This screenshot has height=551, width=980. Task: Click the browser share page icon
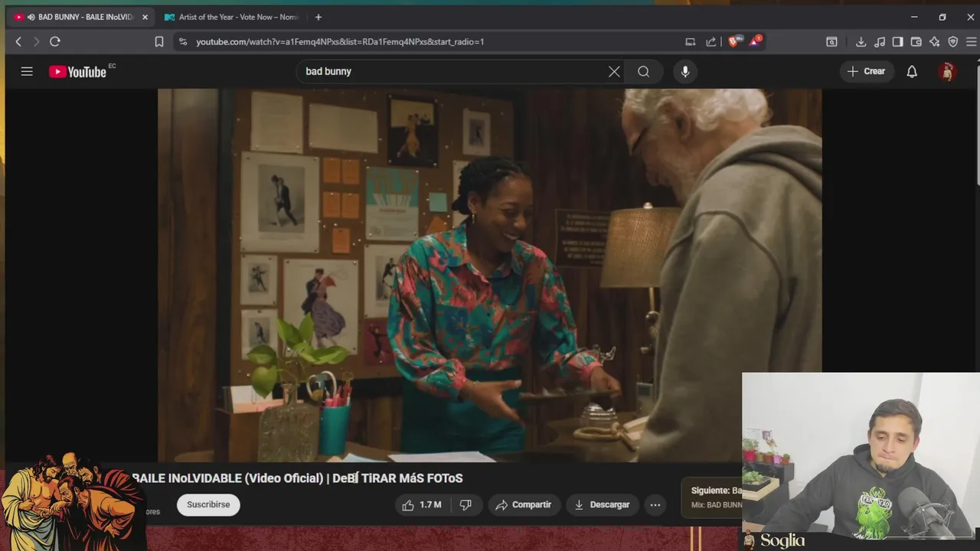(x=711, y=42)
